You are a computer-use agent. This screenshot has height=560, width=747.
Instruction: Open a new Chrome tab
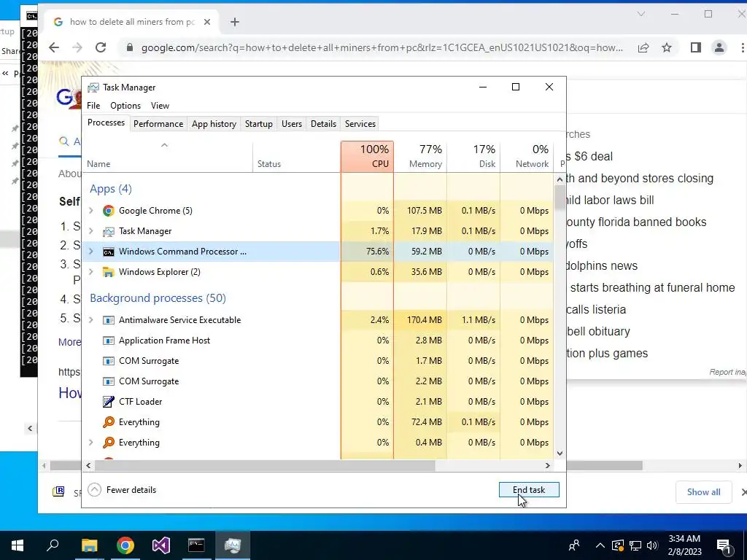[234, 22]
